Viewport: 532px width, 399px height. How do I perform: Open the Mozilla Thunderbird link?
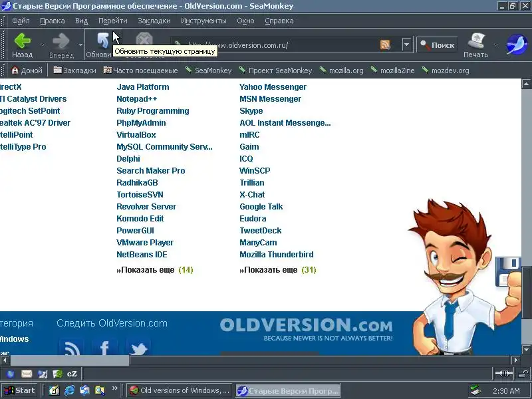[x=277, y=255]
